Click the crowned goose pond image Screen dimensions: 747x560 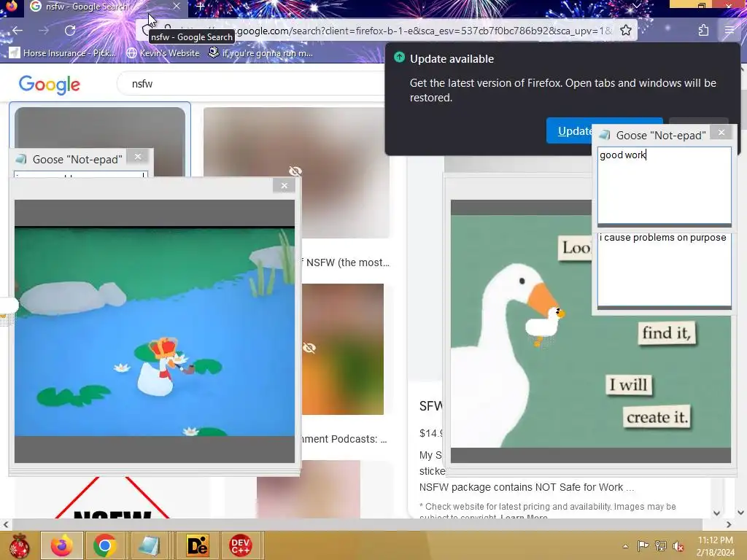[x=155, y=331]
